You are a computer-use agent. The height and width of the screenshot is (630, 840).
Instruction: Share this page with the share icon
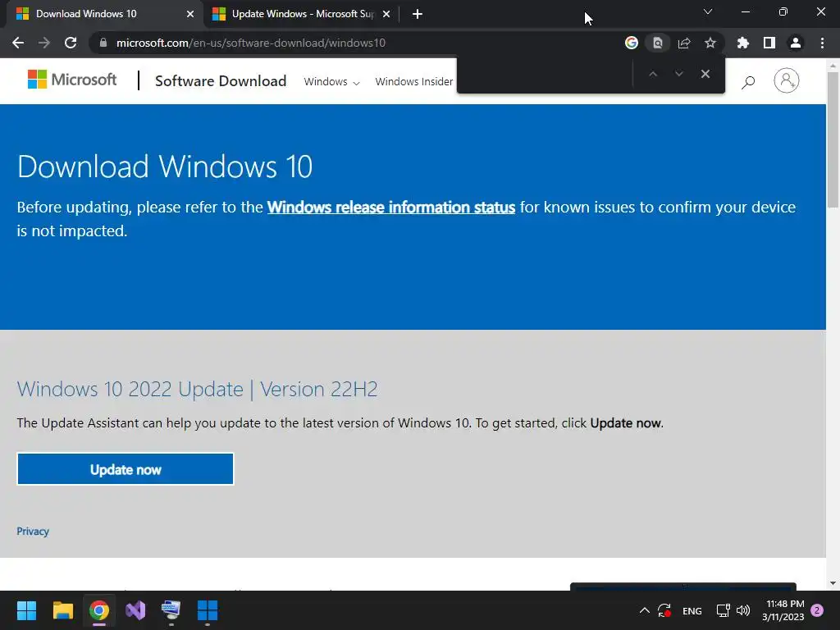[684, 43]
